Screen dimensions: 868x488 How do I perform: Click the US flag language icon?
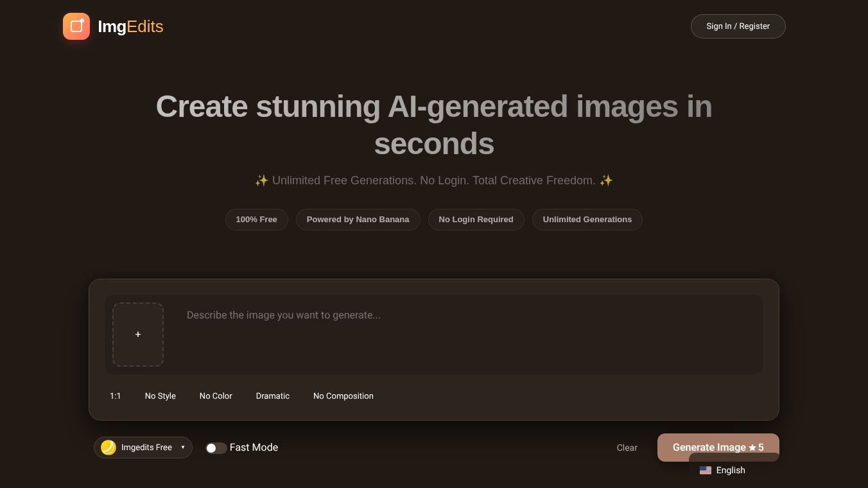point(706,470)
